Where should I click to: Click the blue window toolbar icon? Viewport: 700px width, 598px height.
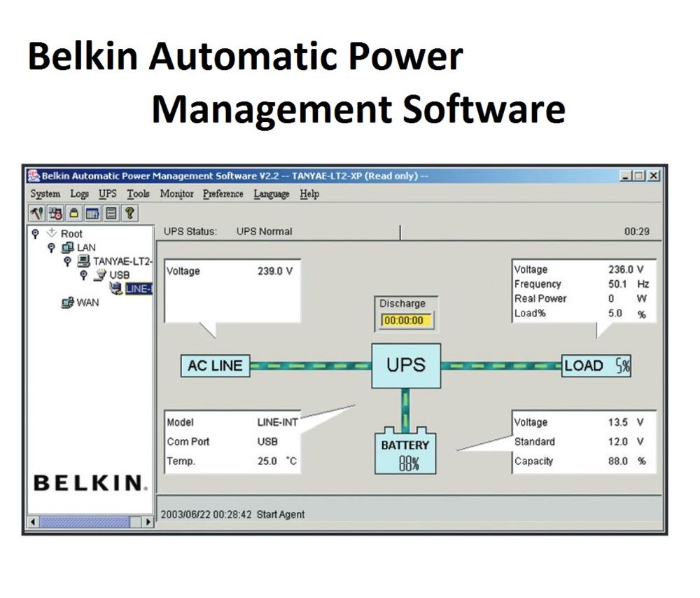92,213
